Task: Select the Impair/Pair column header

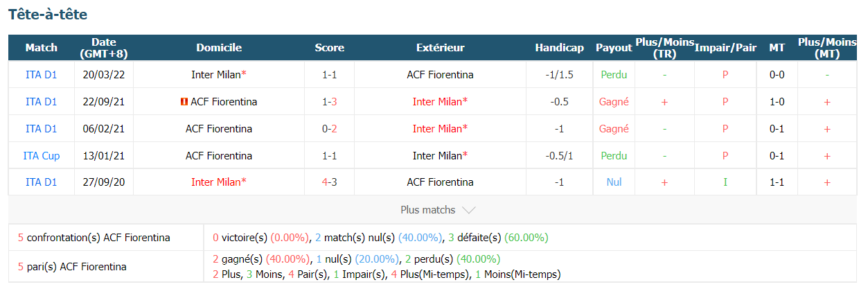Action: tap(725, 48)
